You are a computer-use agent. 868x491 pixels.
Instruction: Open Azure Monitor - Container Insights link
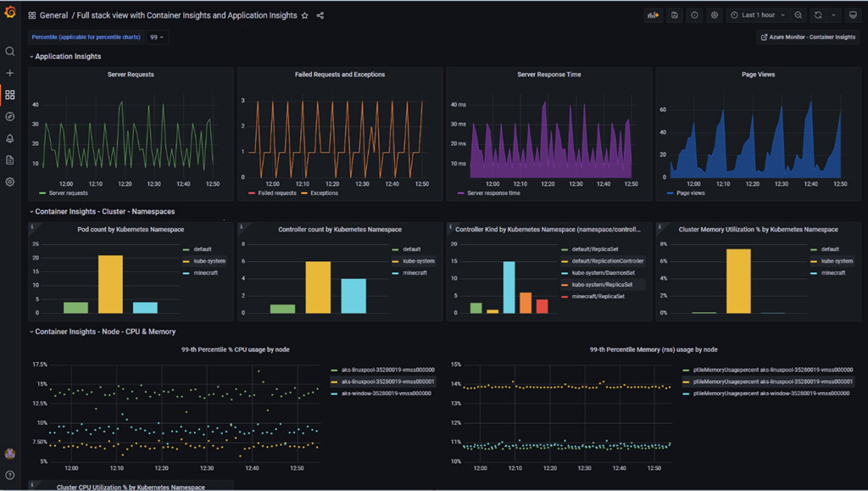click(807, 37)
